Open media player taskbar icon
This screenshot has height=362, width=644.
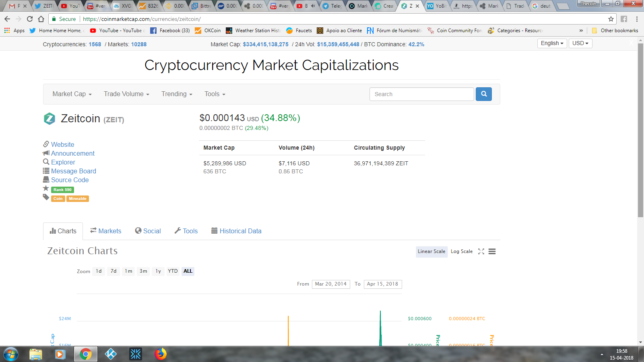(x=60, y=354)
